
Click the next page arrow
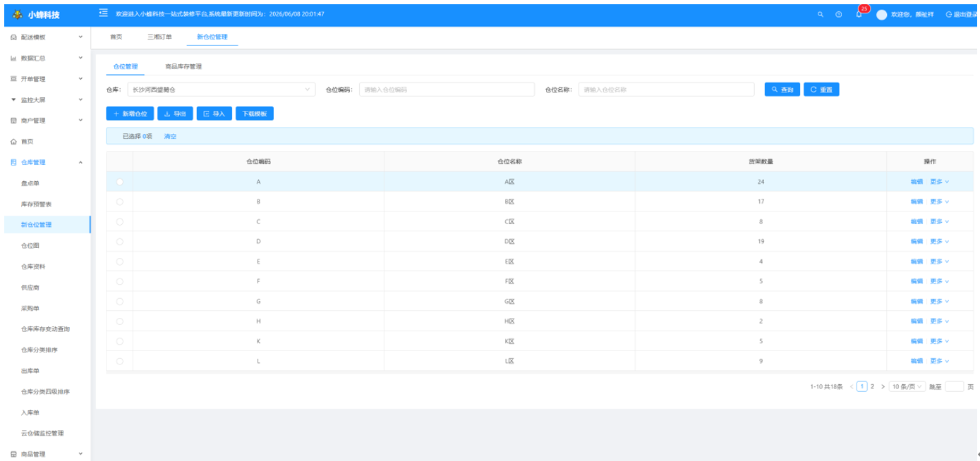click(x=883, y=386)
